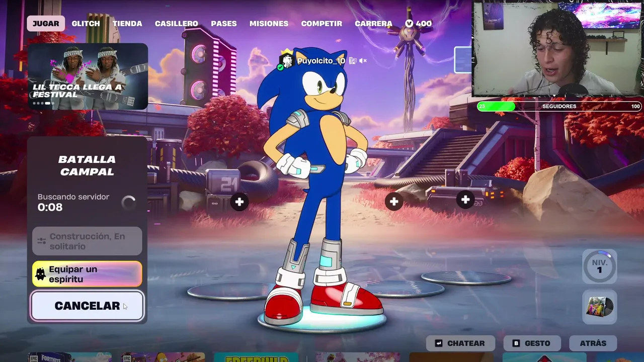Open the Lil Tecca Festival news banner
This screenshot has width=644, height=362.
pos(88,76)
